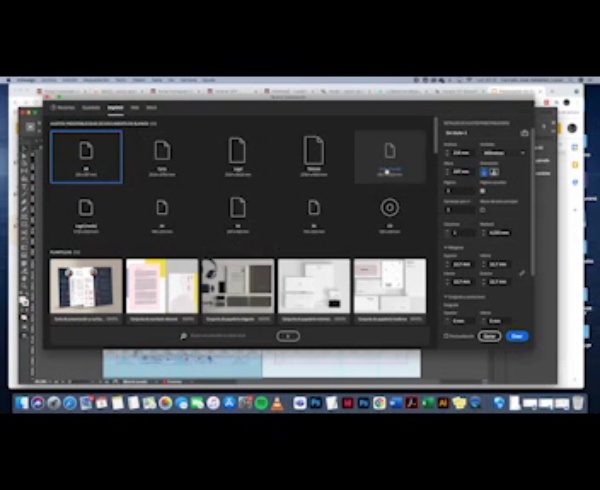Click the document name field
Image resolution: width=600 pixels, height=490 pixels.
click(x=480, y=133)
